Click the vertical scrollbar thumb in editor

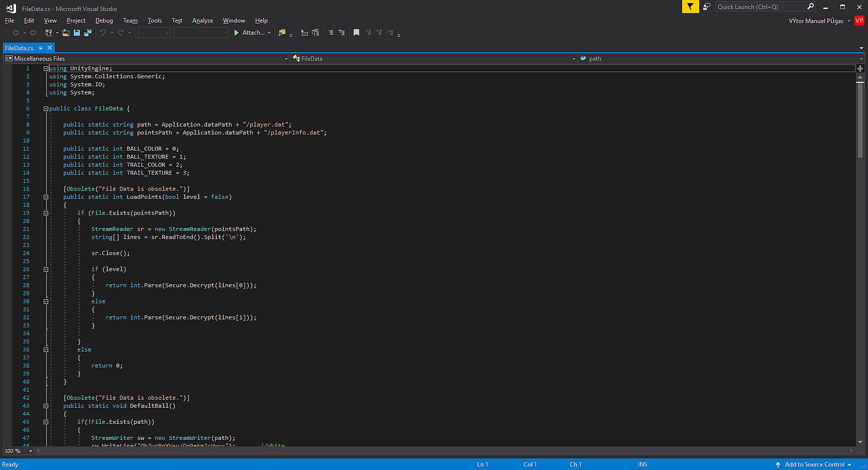[x=860, y=121]
